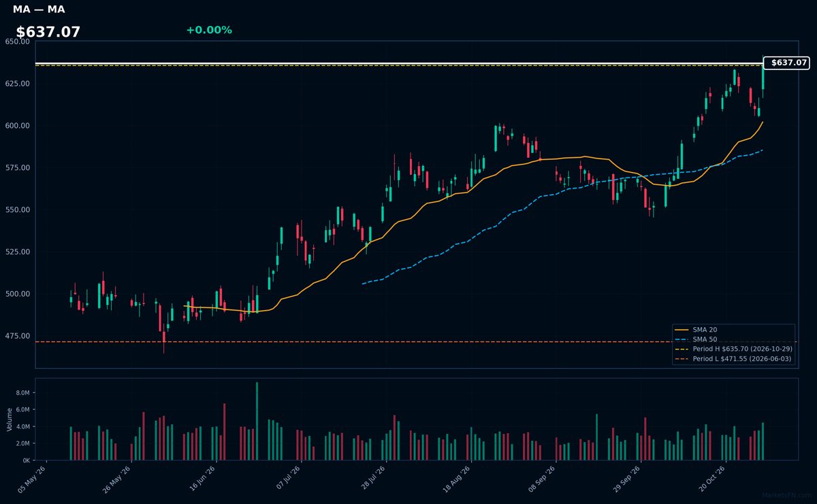Click the lowest red candle near Period L line
Image resolution: width=817 pixels, height=504 pixels.
tap(163, 337)
